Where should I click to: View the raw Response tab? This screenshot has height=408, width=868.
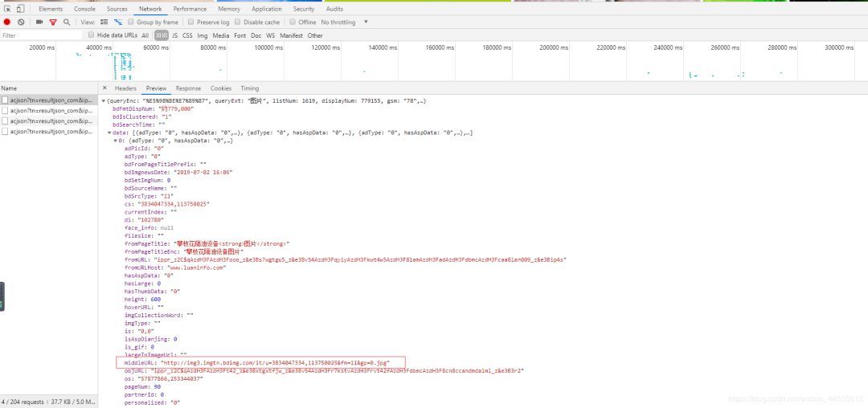pyautogui.click(x=188, y=88)
